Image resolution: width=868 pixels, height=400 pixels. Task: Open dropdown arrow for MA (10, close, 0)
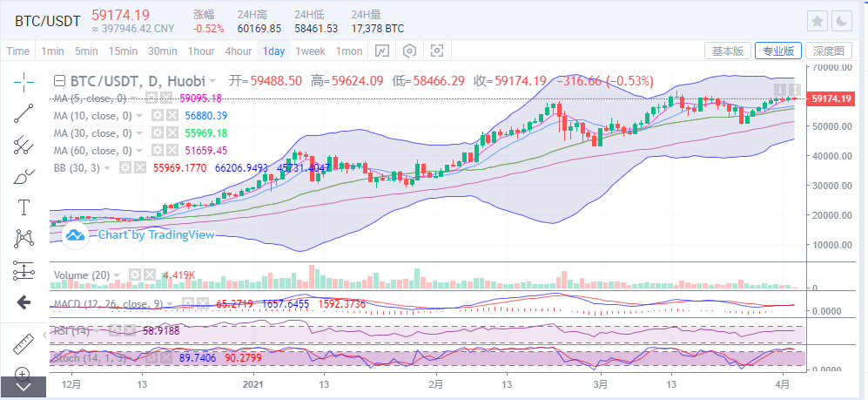tap(139, 116)
